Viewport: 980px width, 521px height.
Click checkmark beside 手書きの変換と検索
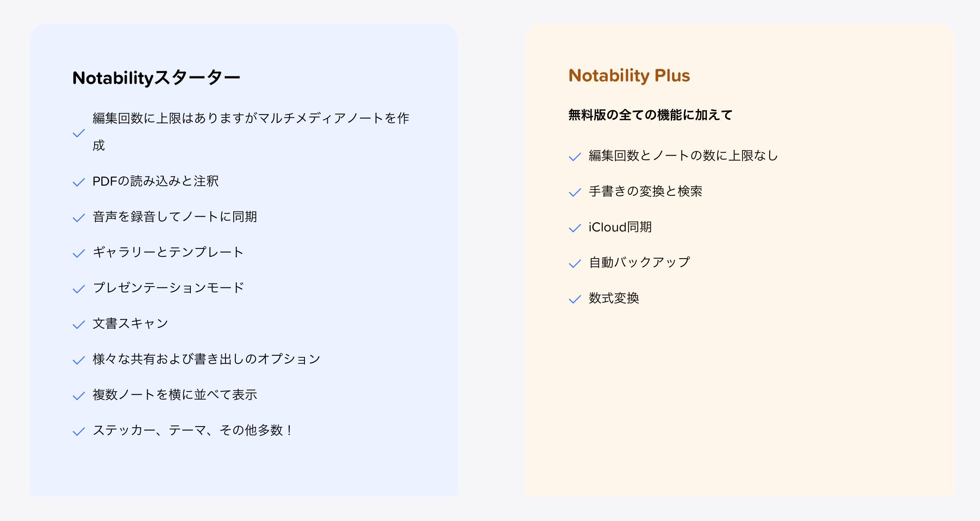pyautogui.click(x=575, y=192)
